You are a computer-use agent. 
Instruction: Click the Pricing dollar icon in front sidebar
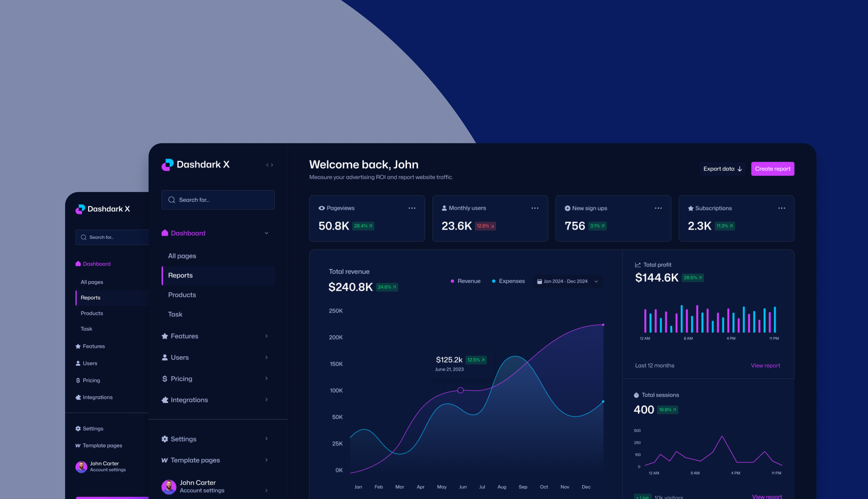coord(165,379)
